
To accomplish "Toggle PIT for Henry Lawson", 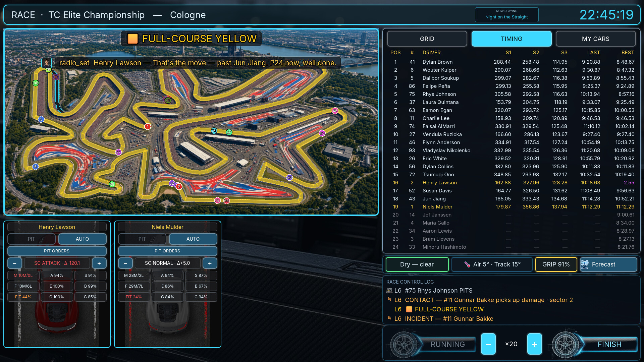I will (x=32, y=239).
